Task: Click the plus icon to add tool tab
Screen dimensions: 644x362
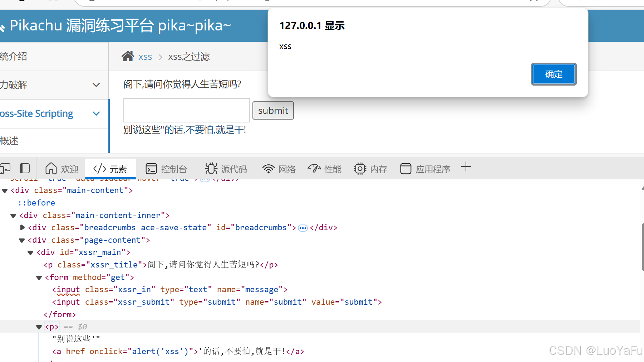Action: pyautogui.click(x=466, y=167)
